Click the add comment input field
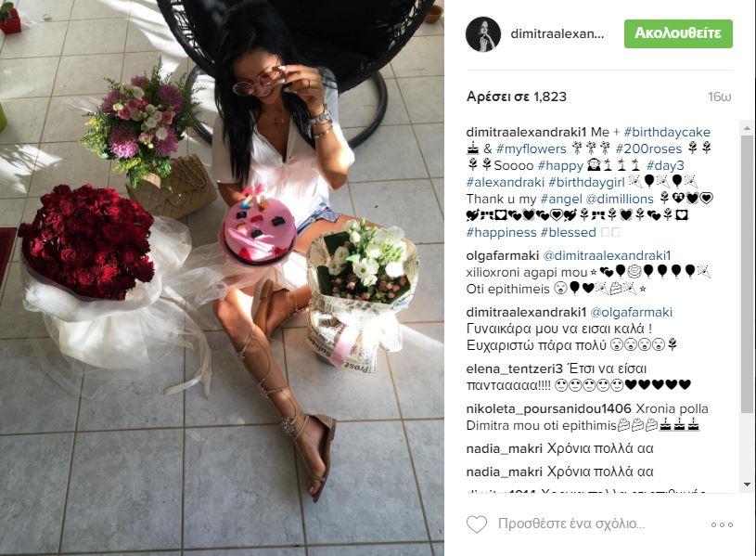756x556 pixels. (x=571, y=524)
